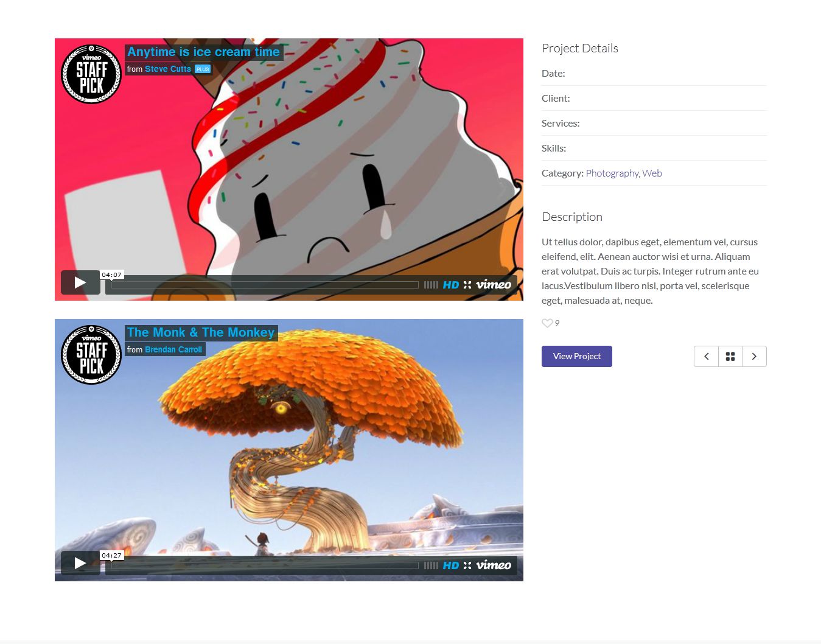Click Vimeo logo on Monk video player
The image size is (821, 644).
[x=494, y=565]
